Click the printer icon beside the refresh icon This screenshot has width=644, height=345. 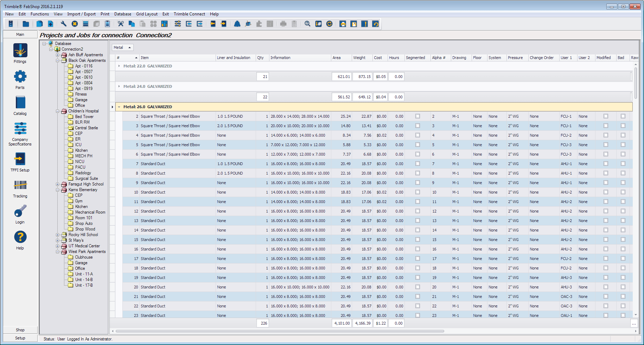click(343, 24)
